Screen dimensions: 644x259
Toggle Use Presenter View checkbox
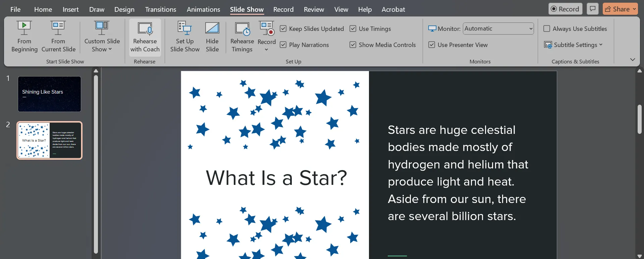pos(432,45)
